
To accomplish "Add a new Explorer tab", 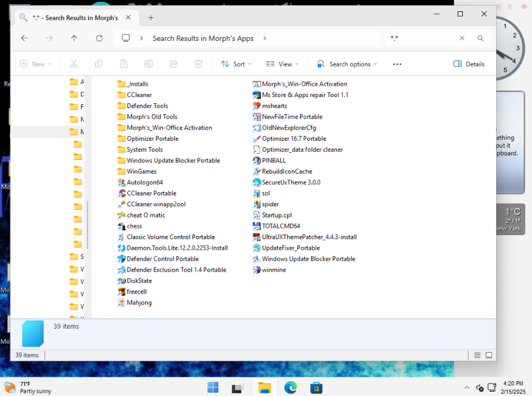I will 151,18.
